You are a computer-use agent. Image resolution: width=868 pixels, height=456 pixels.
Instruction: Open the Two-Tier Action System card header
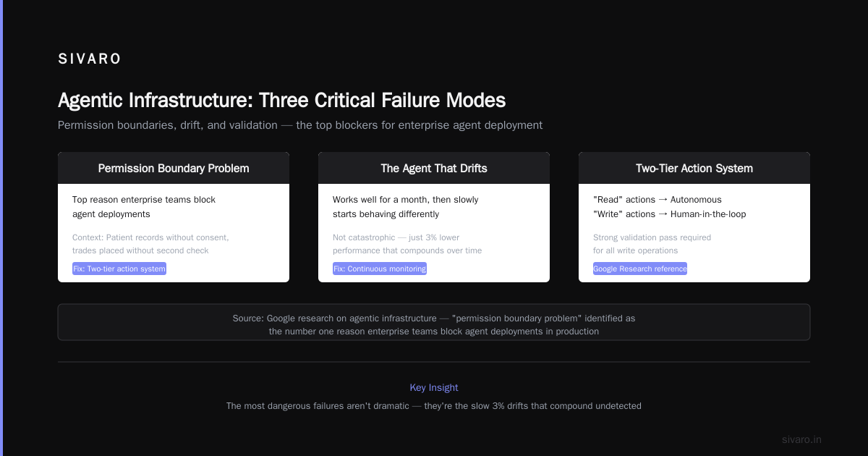coord(694,168)
